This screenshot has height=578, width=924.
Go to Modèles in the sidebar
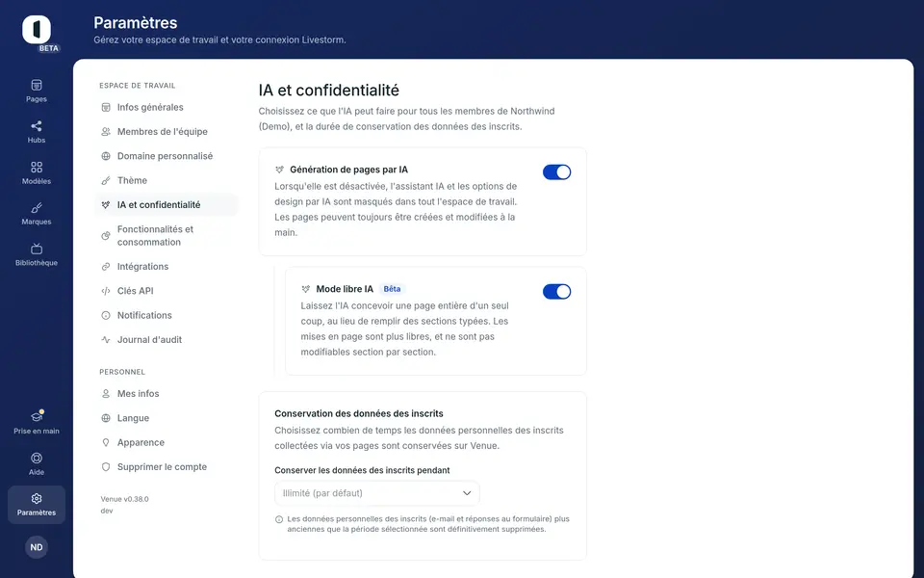pos(37,172)
